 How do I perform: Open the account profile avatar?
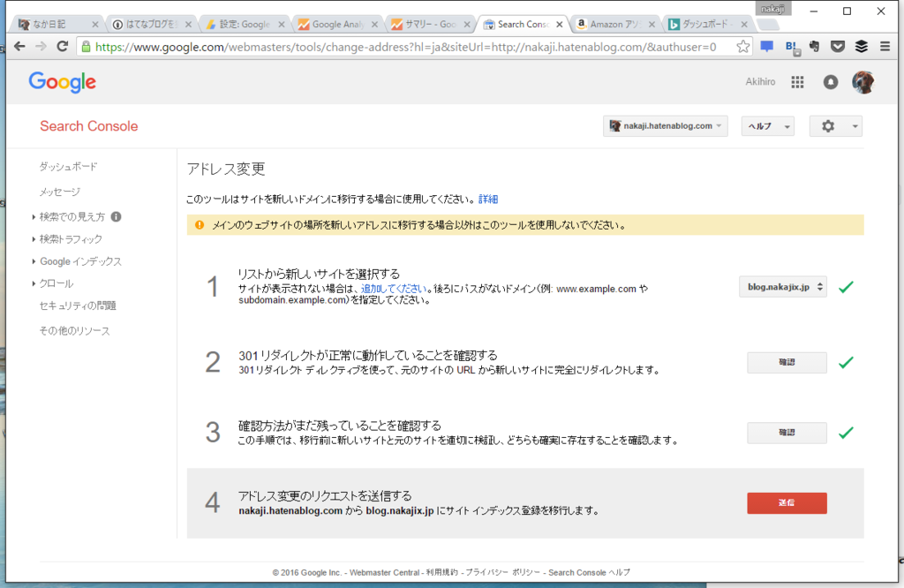[x=863, y=82]
